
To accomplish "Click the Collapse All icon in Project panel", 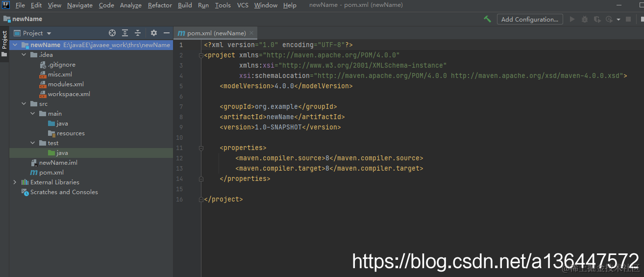I will 138,33.
